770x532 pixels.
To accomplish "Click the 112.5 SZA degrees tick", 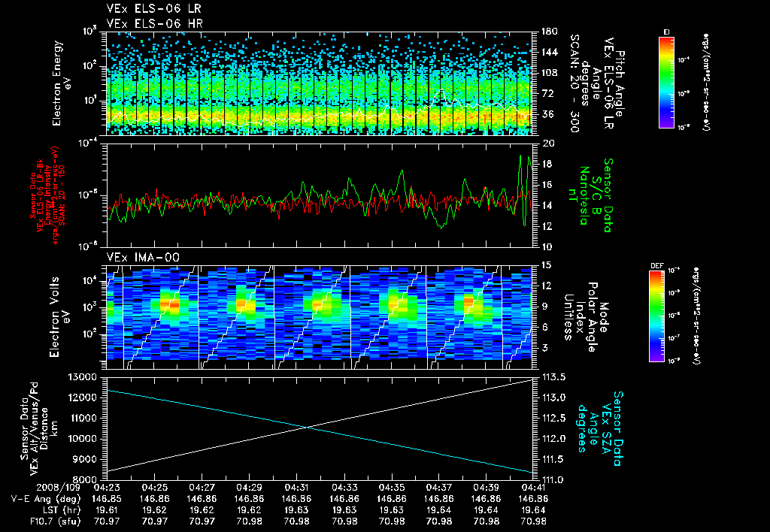I will tap(553, 418).
